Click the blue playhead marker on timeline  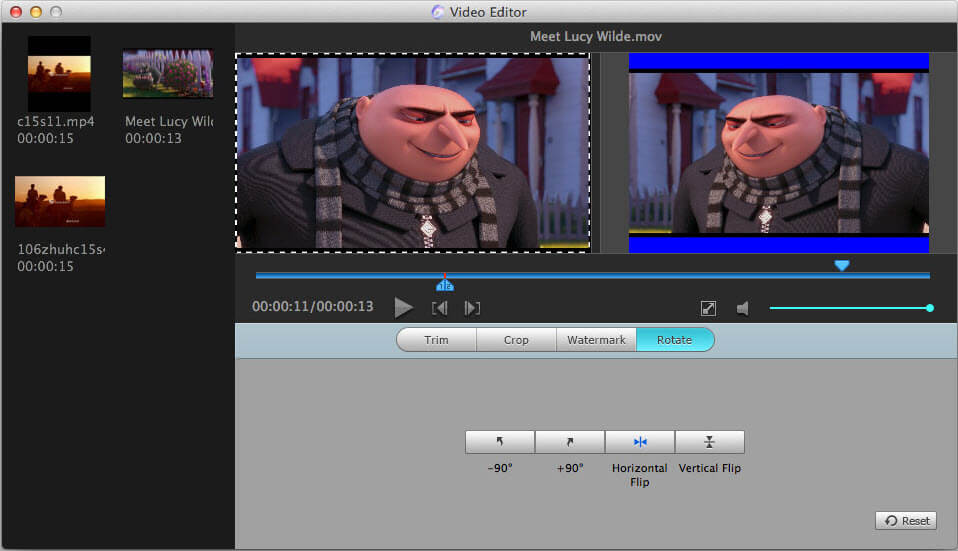tap(445, 285)
